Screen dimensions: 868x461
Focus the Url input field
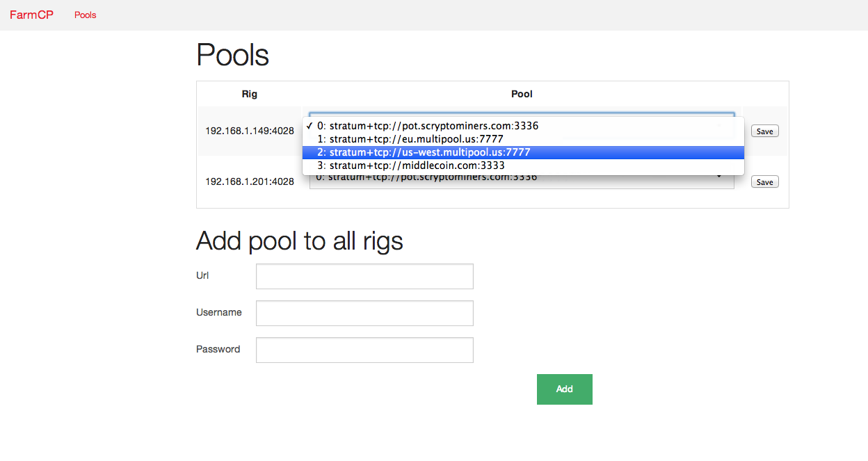click(364, 276)
